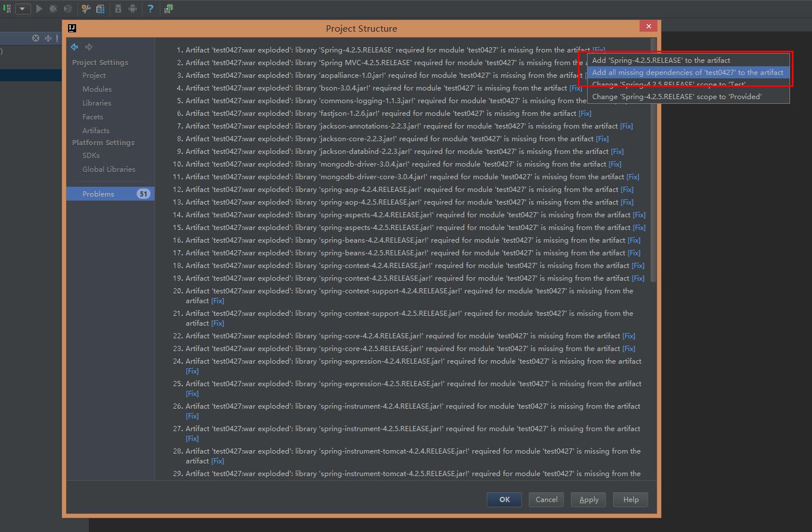
Task: Click Fix link for 'jackson-annotations-2.2.3.jar'
Action: click(626, 126)
